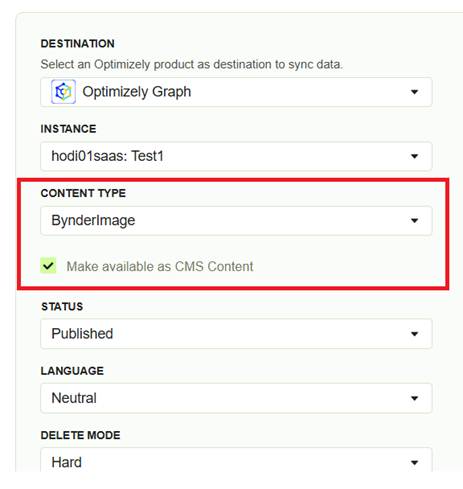
Task: Click the Make available as CMS Content label
Action: tap(160, 266)
